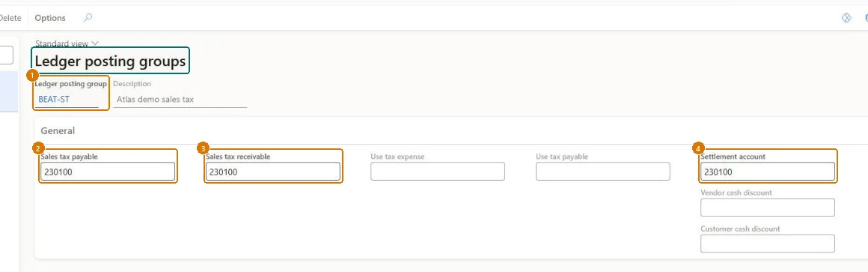
Task: Click the Vendor cash discount field
Action: point(768,208)
